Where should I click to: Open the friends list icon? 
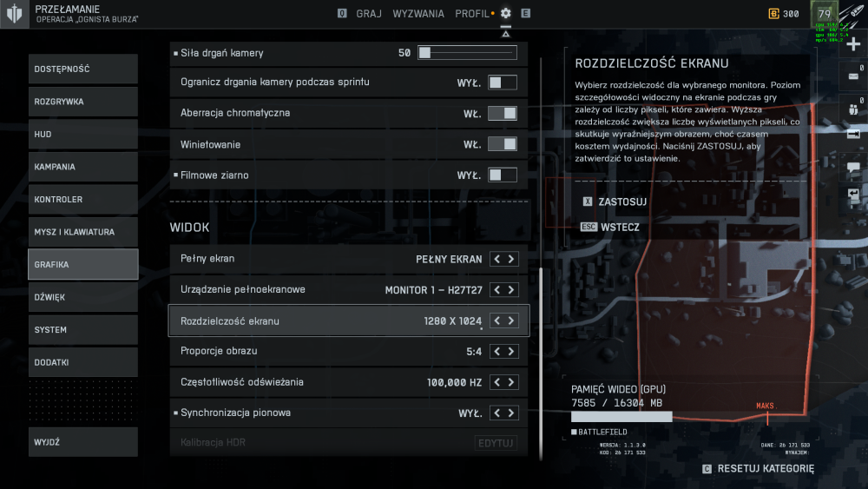[853, 109]
